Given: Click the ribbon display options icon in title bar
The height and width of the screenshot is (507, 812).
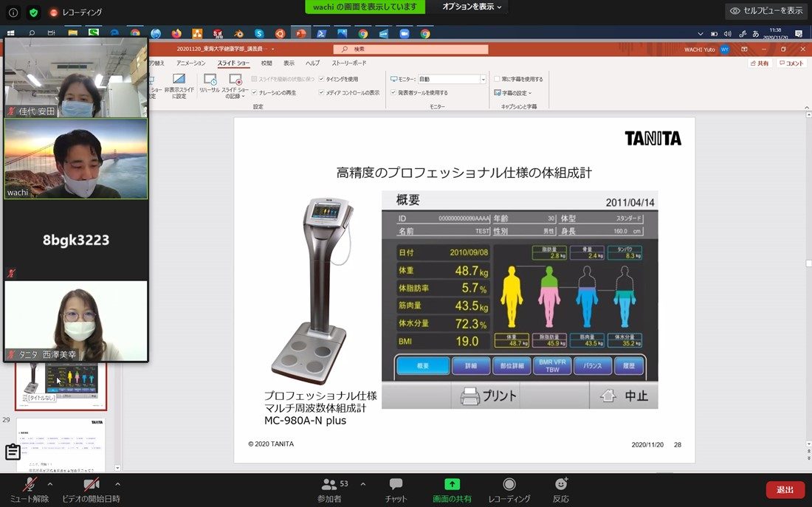Looking at the screenshot, I should [745, 49].
